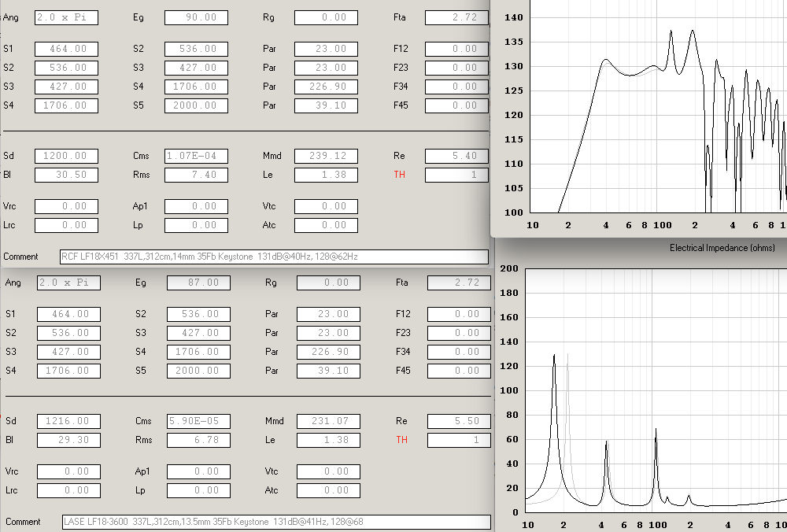Select the TH value field in RCF window
This screenshot has height=532, width=787.
(456, 175)
